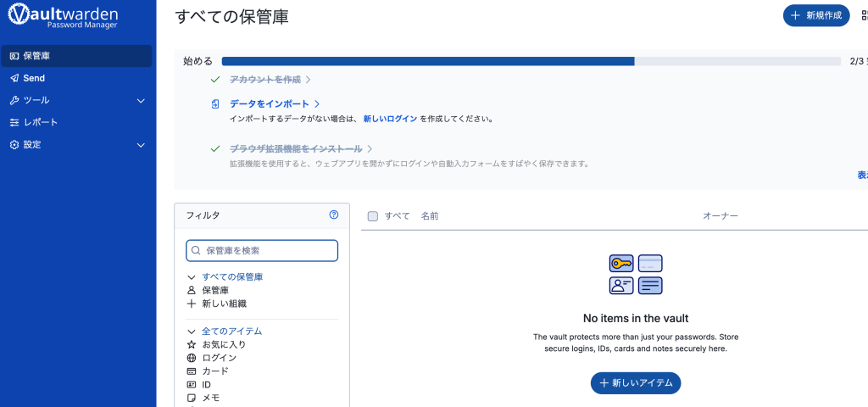This screenshot has height=407, width=868.
Task: Open the 新しいログイン link
Action: 390,119
